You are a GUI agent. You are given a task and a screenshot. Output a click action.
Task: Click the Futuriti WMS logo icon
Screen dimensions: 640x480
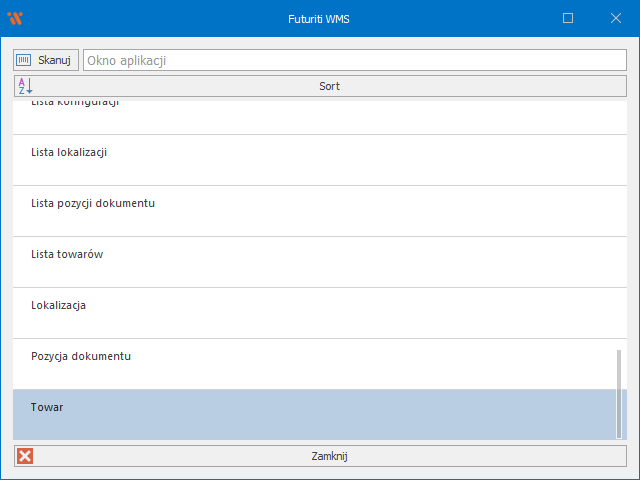14,18
